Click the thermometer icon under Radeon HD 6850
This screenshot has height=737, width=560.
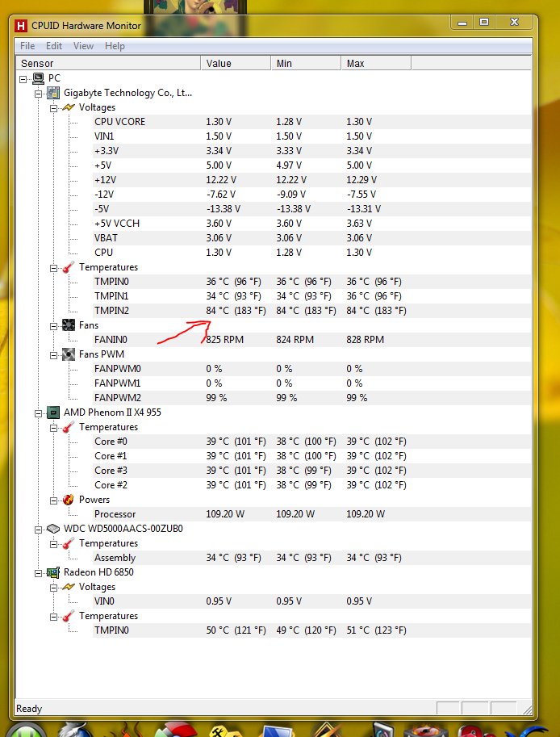point(69,616)
